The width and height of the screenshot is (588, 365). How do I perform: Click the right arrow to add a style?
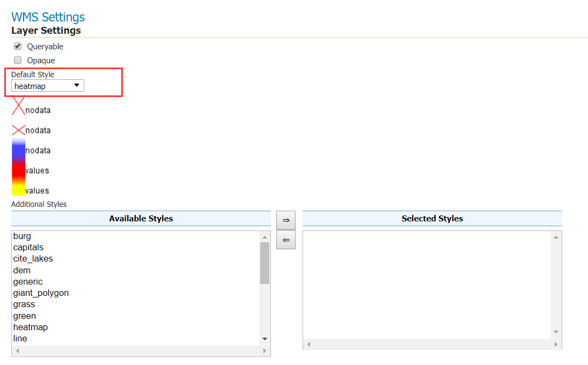[x=286, y=220]
